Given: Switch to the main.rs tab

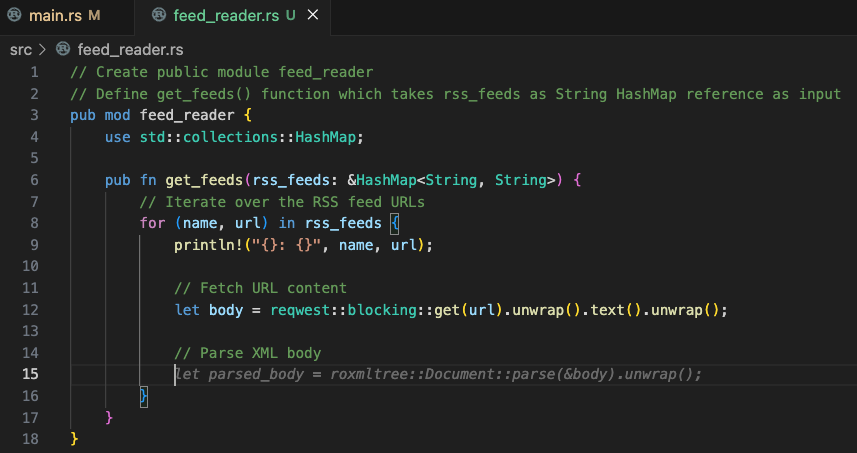Looking at the screenshot, I should pyautogui.click(x=67, y=16).
